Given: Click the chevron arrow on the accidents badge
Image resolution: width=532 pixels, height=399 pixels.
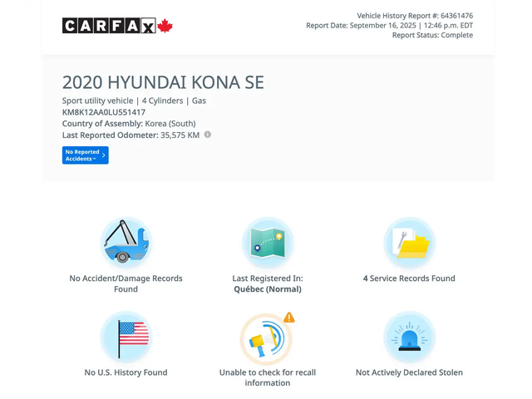Looking at the screenshot, I should point(103,155).
